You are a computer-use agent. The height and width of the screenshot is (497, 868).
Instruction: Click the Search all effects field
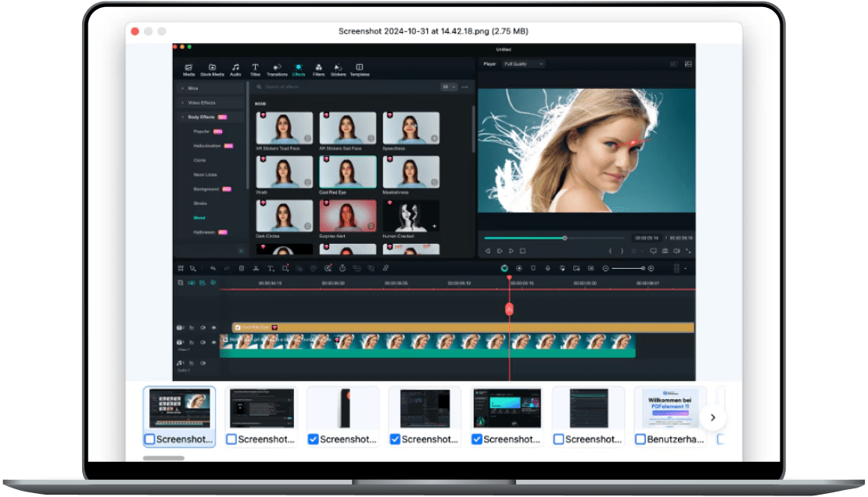tap(346, 87)
